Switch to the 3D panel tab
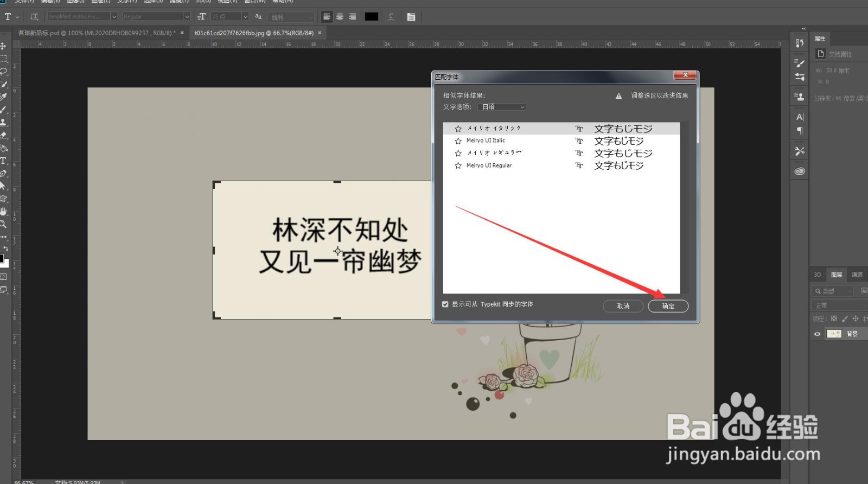Screen dimensions: 868x484 pos(818,275)
